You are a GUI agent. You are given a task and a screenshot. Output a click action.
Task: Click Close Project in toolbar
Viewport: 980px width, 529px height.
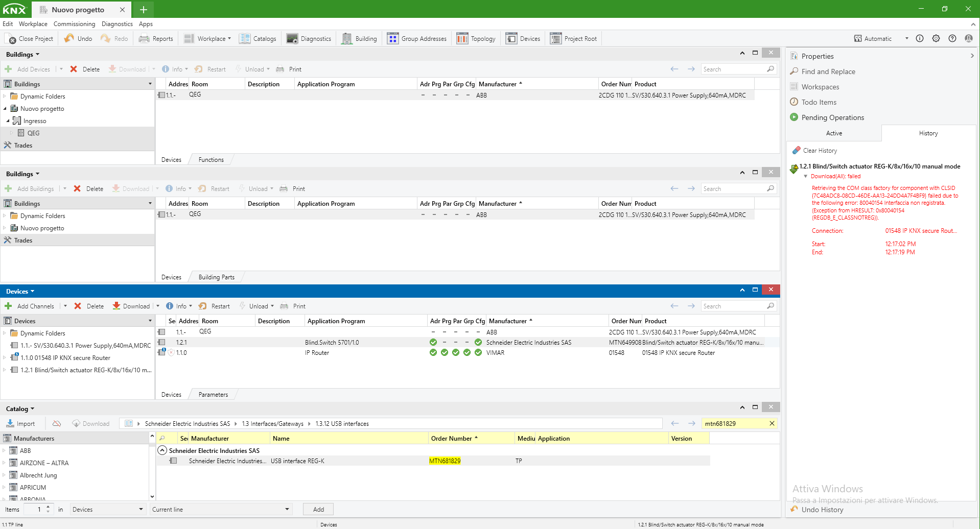(29, 39)
